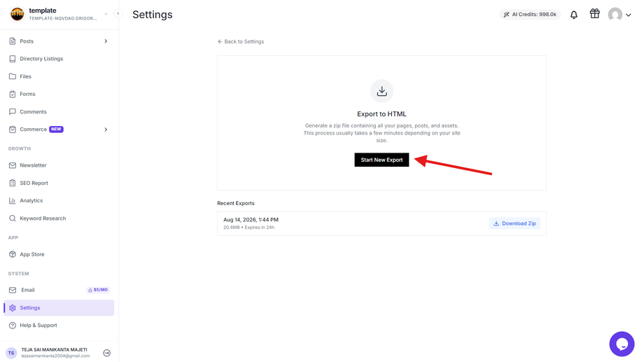Expand the Posts submenu chevron

pyautogui.click(x=106, y=41)
